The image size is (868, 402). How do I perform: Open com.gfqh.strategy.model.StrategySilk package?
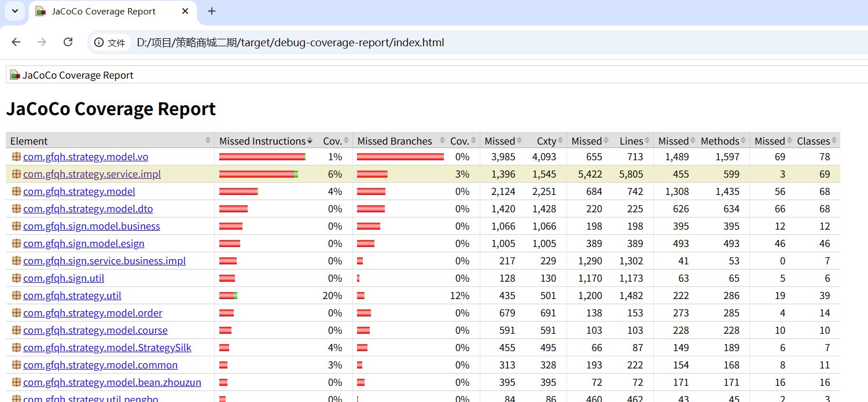click(107, 348)
